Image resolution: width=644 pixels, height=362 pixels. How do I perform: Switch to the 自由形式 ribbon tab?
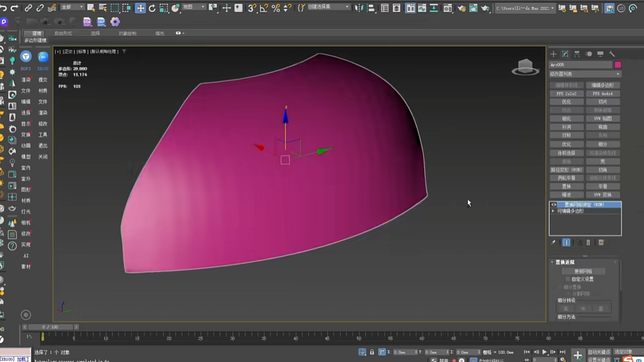[63, 33]
